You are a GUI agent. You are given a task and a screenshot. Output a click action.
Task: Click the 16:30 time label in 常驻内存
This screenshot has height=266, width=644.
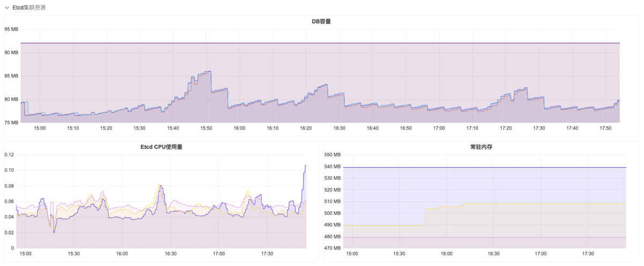click(493, 254)
